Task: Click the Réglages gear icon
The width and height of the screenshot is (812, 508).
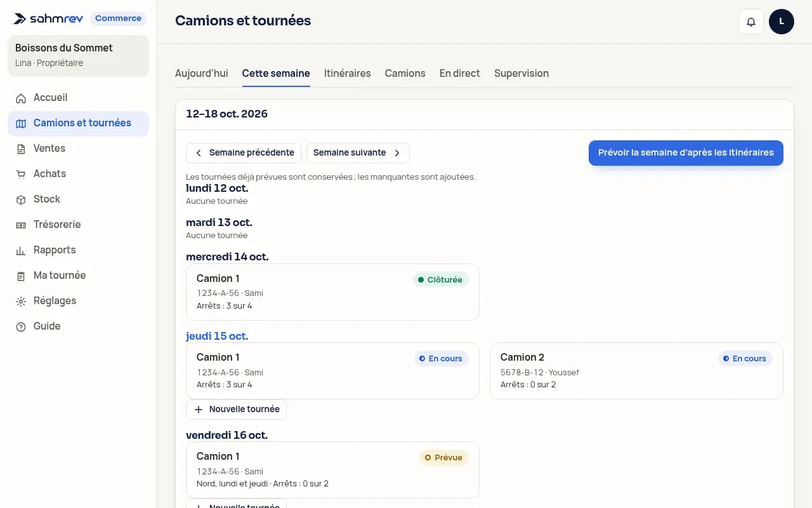Action: (x=21, y=301)
